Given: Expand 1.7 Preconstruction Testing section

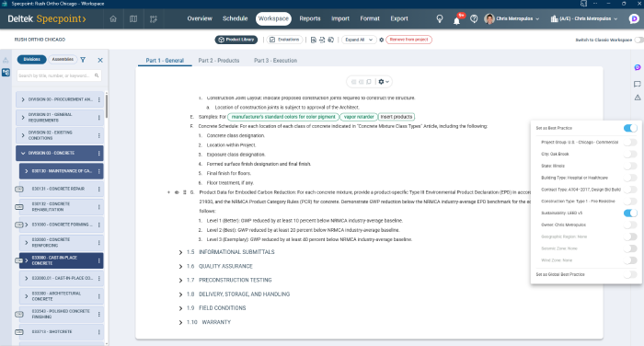Looking at the screenshot, I should click(180, 281).
